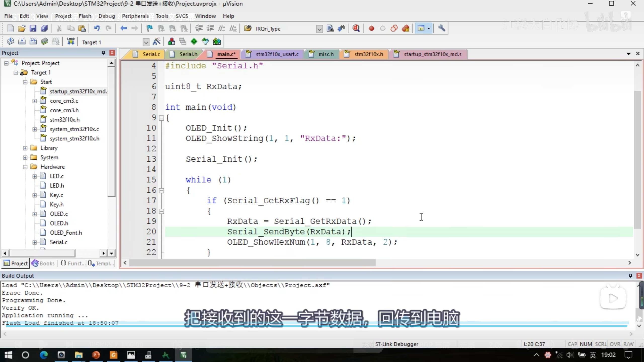The width and height of the screenshot is (644, 362).
Task: Click the Download LOAD icon
Action: coord(71,41)
